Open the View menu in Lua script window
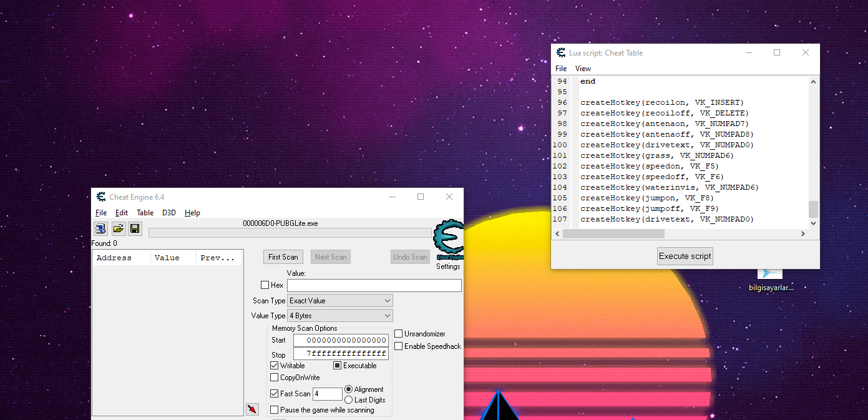 (x=583, y=69)
